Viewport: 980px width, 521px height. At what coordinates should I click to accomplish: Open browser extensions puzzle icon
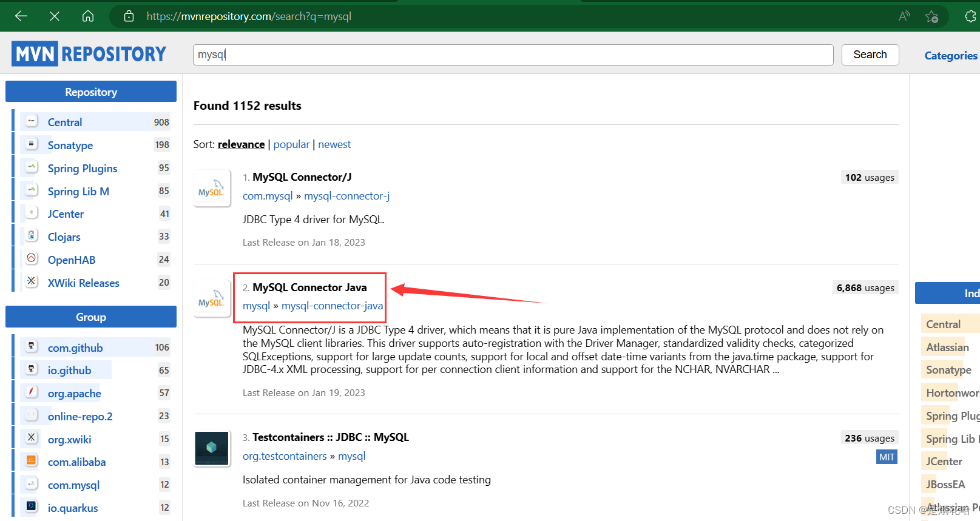[971, 16]
